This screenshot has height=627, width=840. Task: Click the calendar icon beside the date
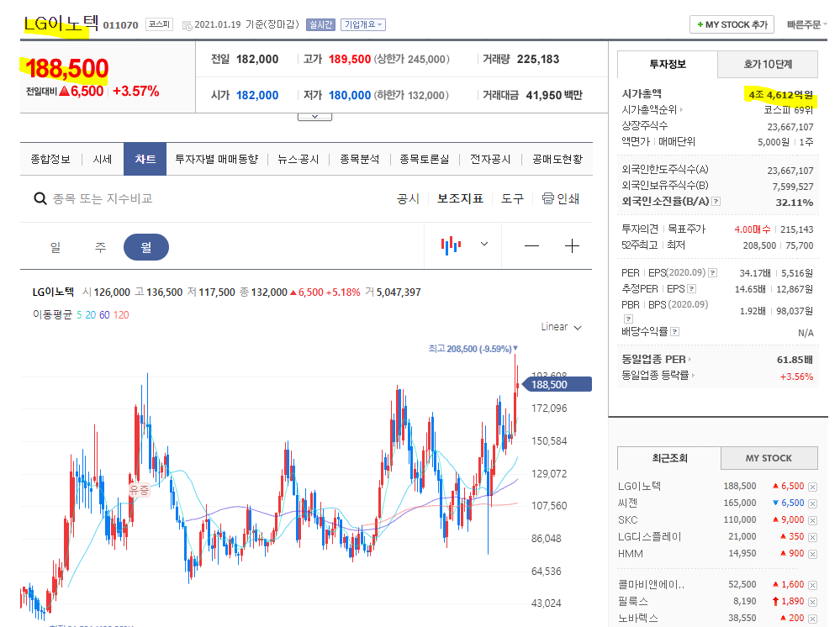(x=187, y=25)
